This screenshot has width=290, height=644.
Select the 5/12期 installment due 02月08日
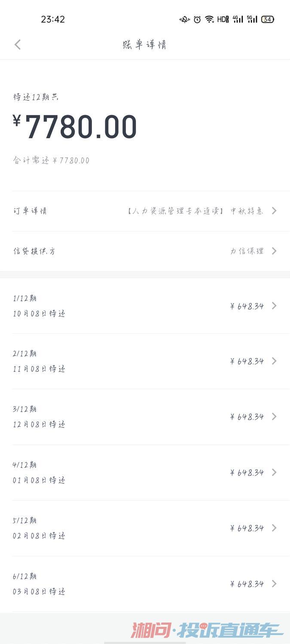[x=144, y=528]
